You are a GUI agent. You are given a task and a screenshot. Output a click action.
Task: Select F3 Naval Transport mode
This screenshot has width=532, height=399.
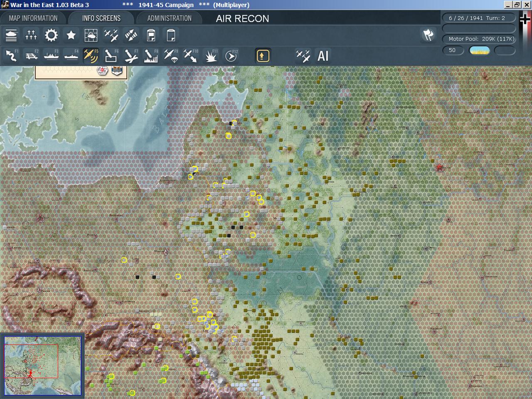(x=51, y=56)
